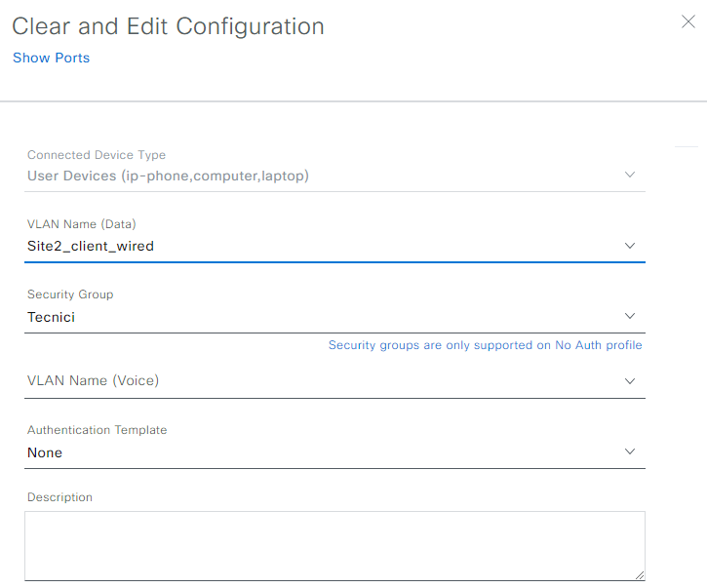Open the Show Ports link
This screenshot has width=707, height=588.
click(x=51, y=58)
